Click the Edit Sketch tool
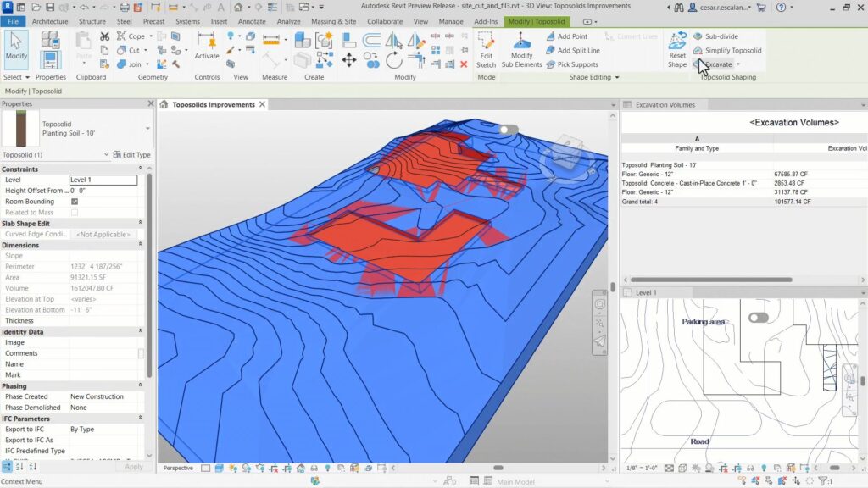This screenshot has height=488, width=868. 486,47
